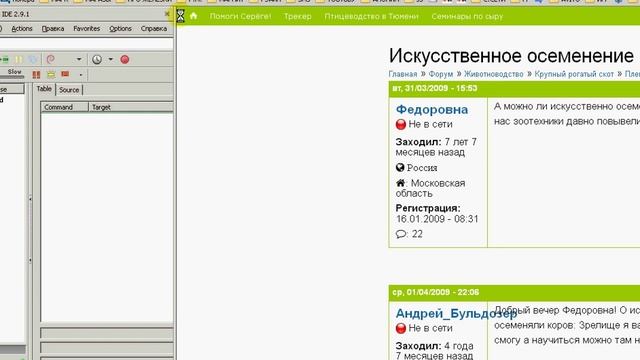Click the yellow icon in the second toolbar row

point(51,75)
